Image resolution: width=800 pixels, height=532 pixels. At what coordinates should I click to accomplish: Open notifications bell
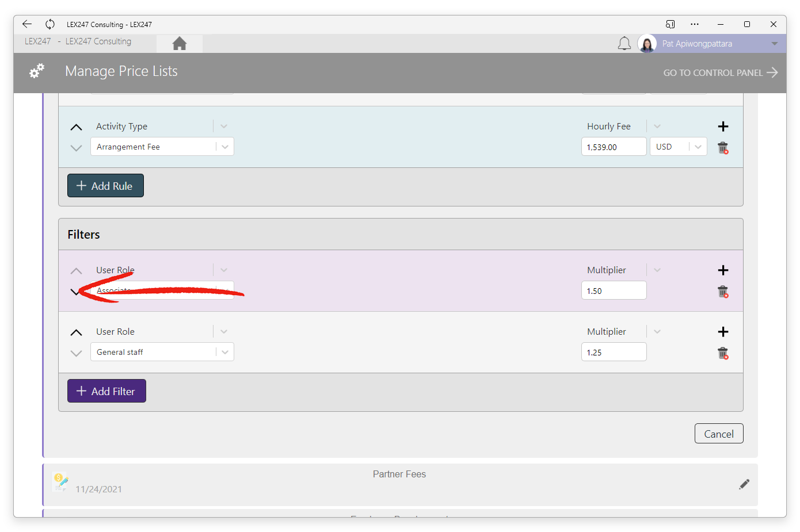(624, 44)
